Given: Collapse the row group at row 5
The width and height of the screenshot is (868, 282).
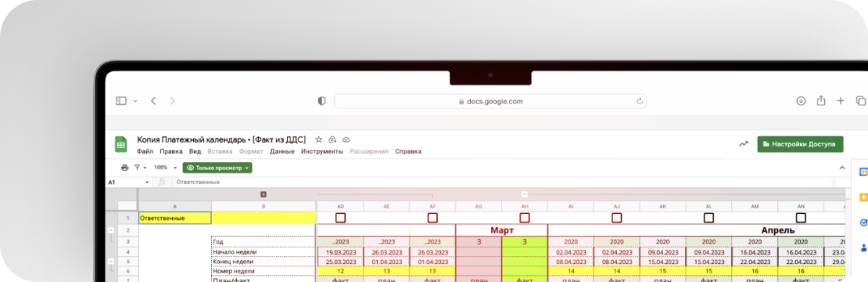Looking at the screenshot, I should pos(111,261).
